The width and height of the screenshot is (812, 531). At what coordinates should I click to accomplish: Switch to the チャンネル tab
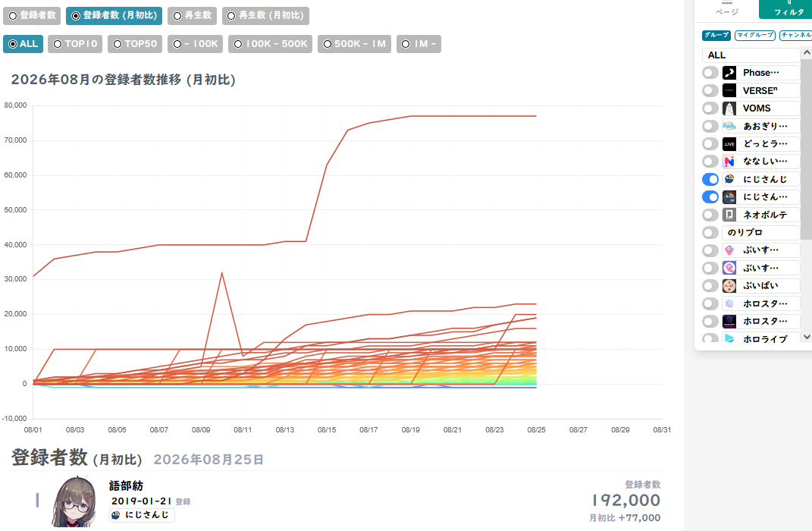pos(796,35)
